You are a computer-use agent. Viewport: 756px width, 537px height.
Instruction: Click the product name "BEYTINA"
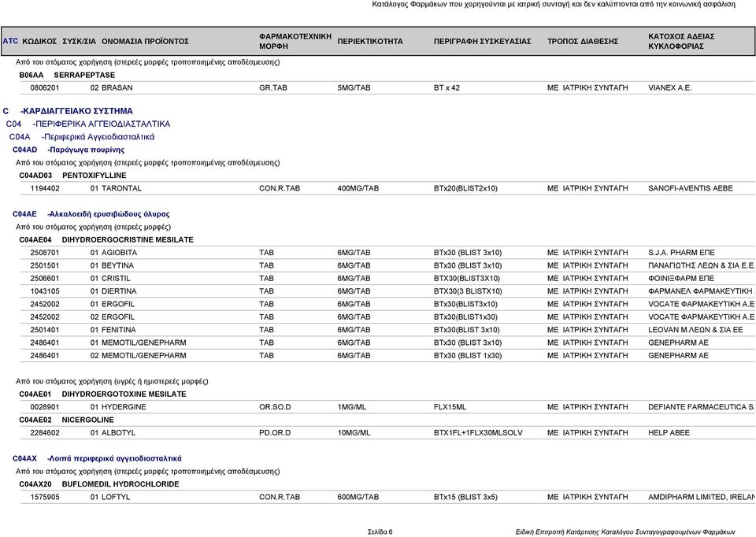[x=117, y=265]
